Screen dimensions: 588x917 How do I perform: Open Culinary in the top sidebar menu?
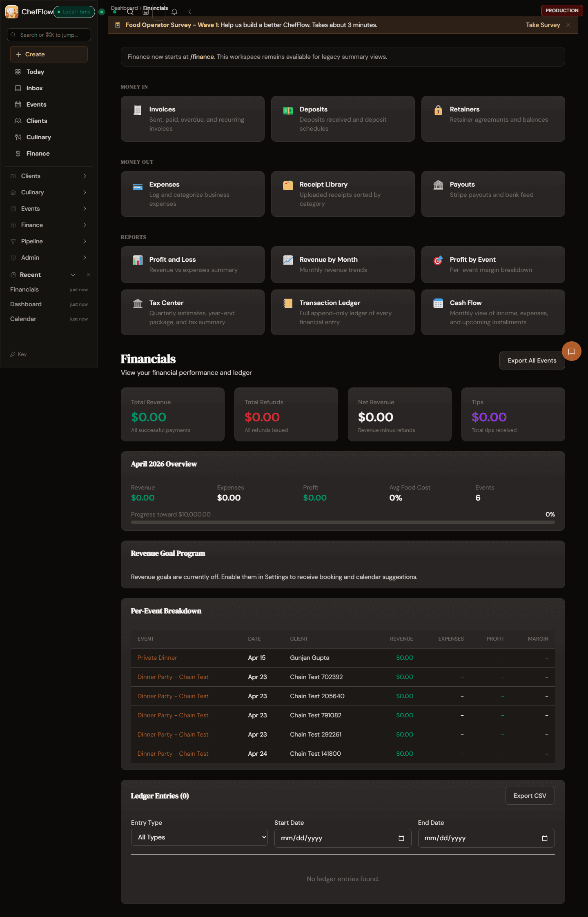[x=49, y=137]
